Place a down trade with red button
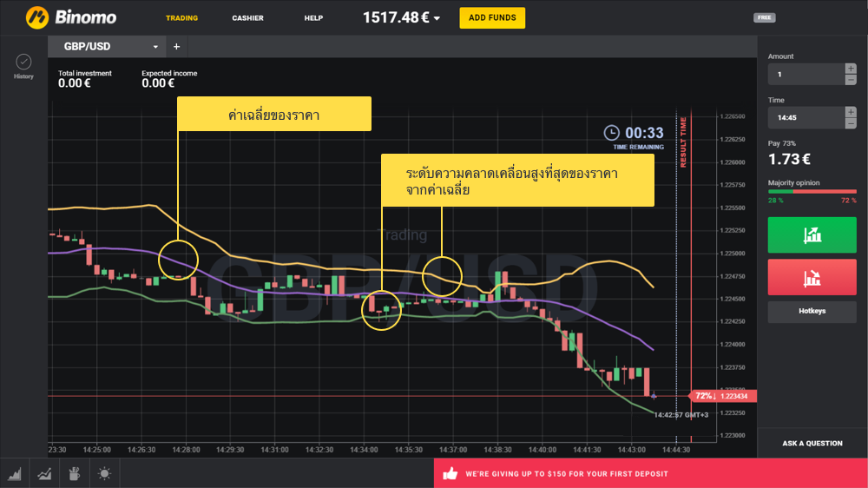Viewport: 868px width, 488px height. (x=812, y=278)
